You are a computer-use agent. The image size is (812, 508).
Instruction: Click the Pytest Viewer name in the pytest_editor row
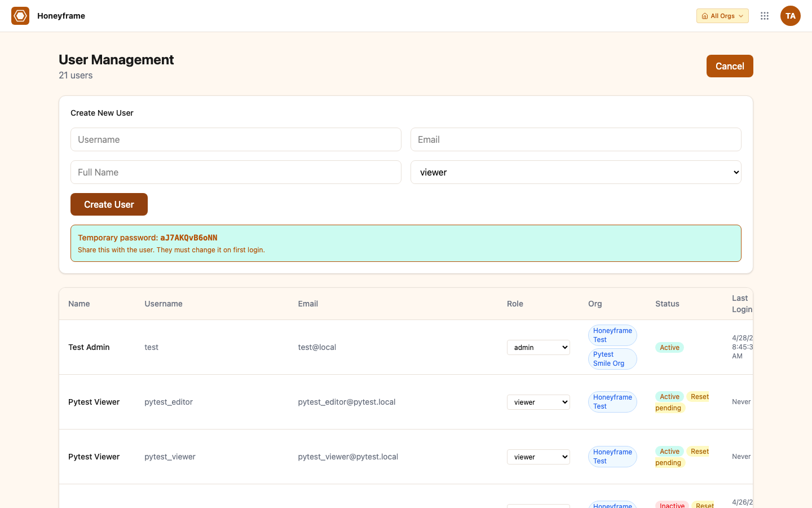coord(94,402)
